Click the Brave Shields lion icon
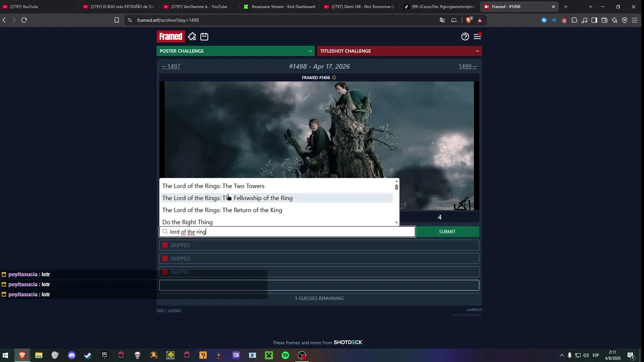 pos(469,20)
